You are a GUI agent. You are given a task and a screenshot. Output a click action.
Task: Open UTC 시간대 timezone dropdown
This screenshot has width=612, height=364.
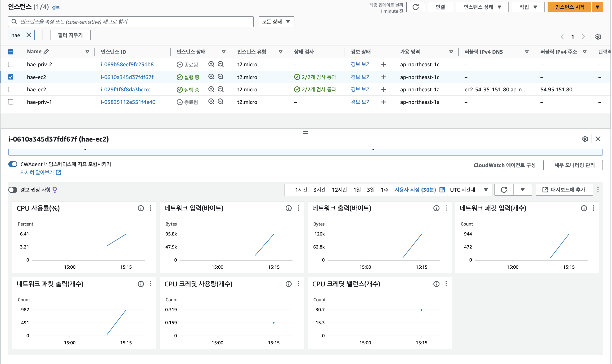[469, 190]
